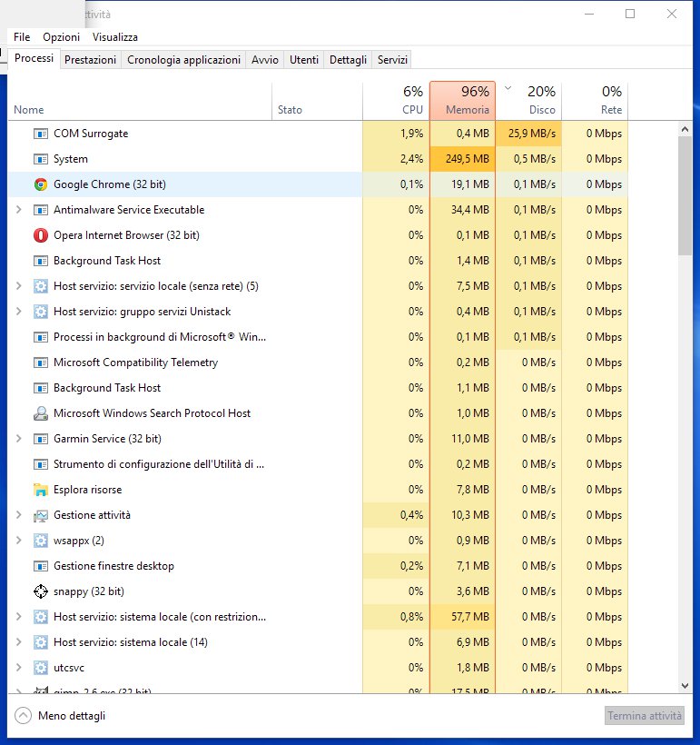Expand Host servizio: sistema locale (14)
This screenshot has width=700, height=745.
tap(18, 642)
